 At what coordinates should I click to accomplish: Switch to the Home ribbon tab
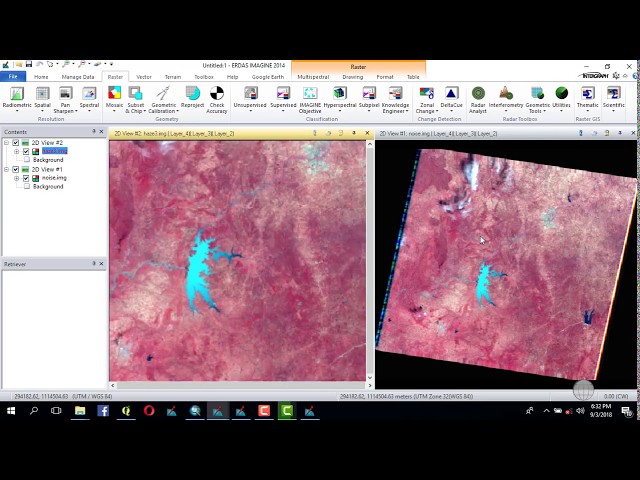pos(41,77)
